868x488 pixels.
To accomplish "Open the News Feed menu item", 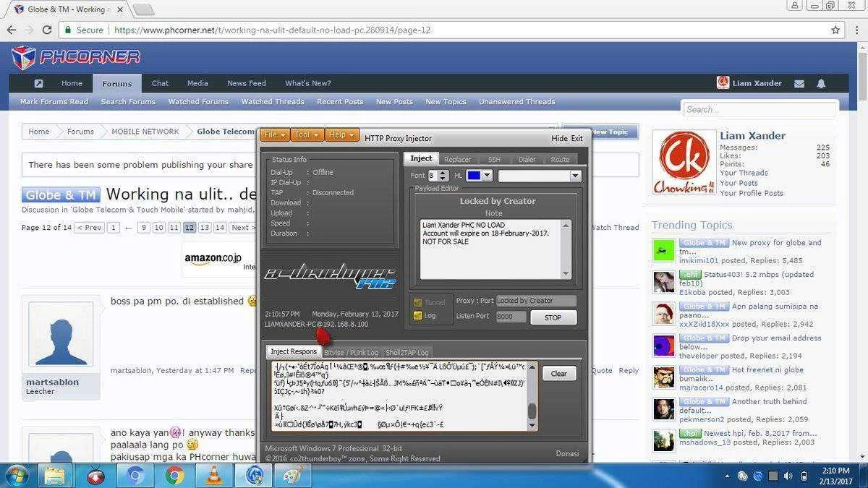I will click(247, 83).
